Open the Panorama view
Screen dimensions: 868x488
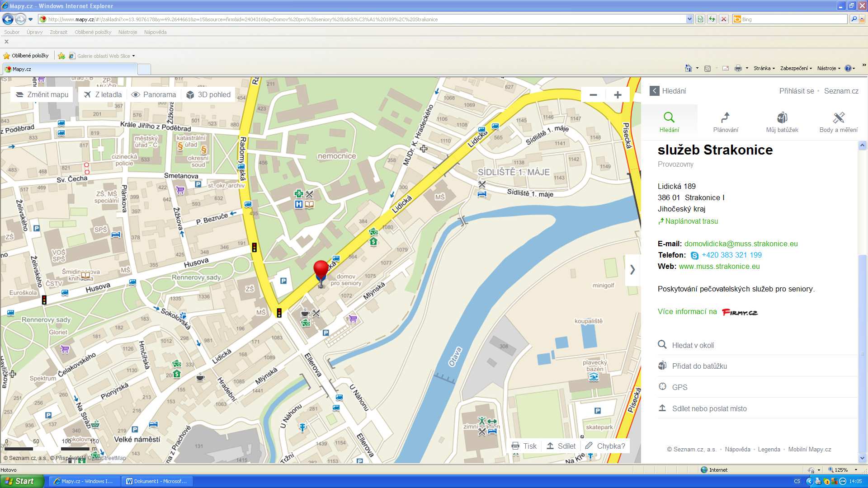(154, 95)
